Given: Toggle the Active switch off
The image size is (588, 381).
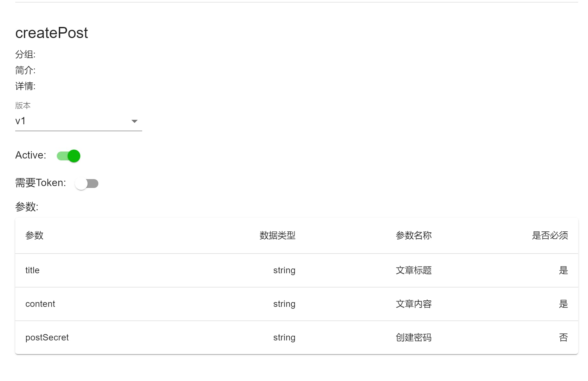Looking at the screenshot, I should [69, 156].
